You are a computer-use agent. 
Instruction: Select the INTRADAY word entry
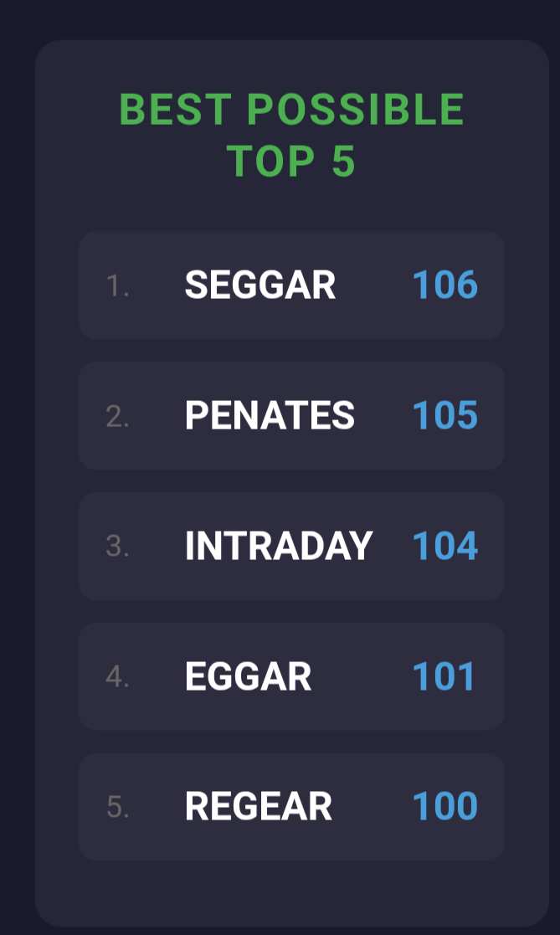(x=291, y=547)
